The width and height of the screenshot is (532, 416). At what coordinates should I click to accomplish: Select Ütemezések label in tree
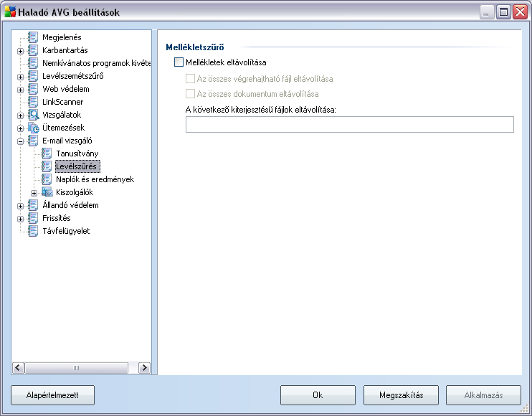(63, 128)
